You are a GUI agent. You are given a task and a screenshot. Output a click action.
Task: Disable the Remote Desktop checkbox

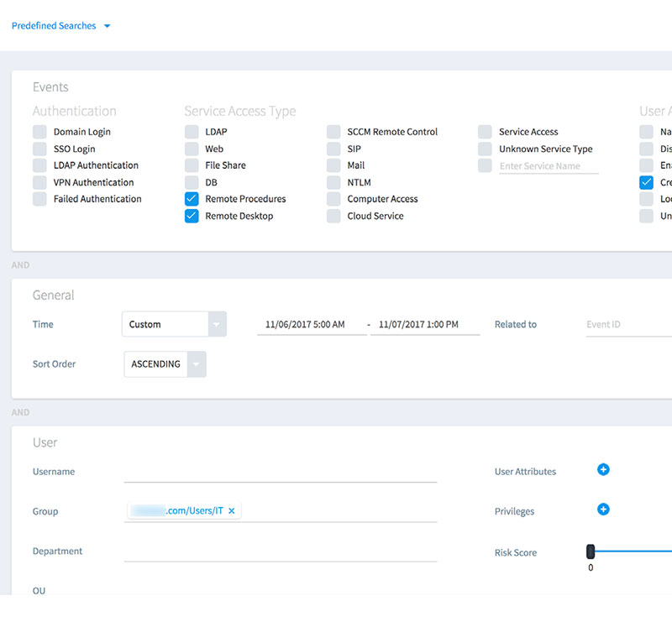pyautogui.click(x=192, y=216)
